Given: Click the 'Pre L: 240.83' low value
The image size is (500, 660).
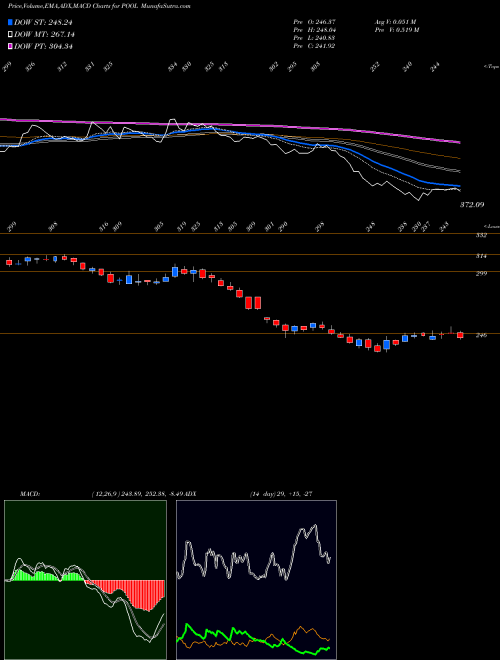Looking at the screenshot, I should pyautogui.click(x=314, y=38).
